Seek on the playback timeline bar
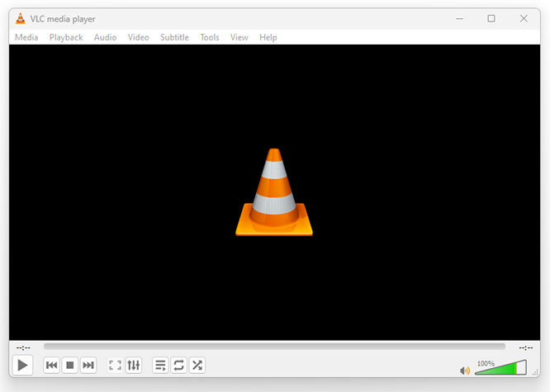 point(274,347)
